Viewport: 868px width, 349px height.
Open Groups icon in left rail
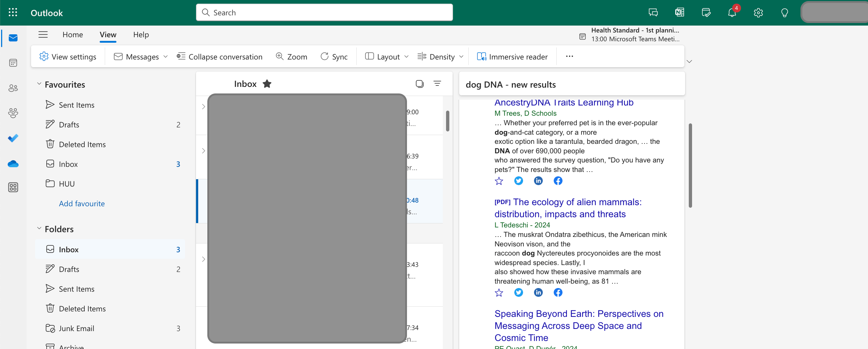13,113
